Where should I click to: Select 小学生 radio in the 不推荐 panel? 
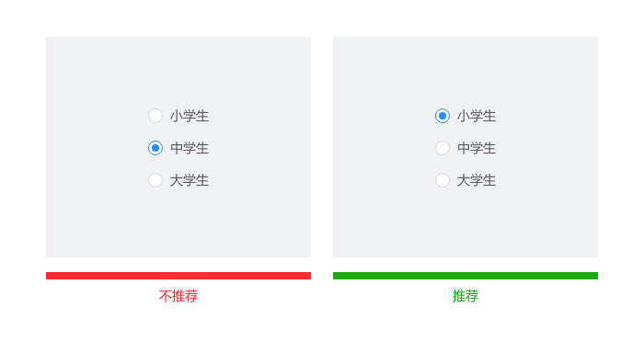coord(155,116)
